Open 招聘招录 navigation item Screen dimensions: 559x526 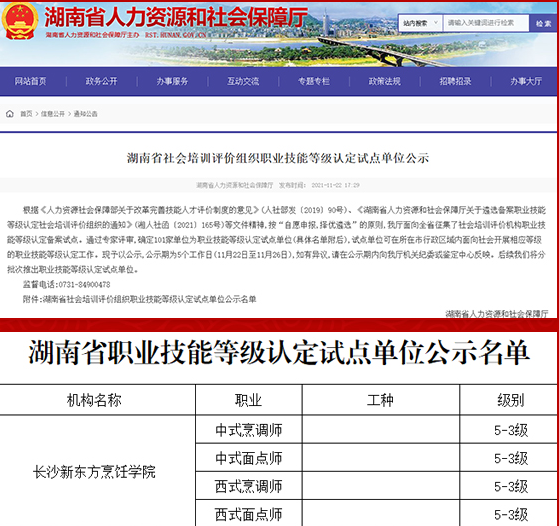click(x=455, y=81)
